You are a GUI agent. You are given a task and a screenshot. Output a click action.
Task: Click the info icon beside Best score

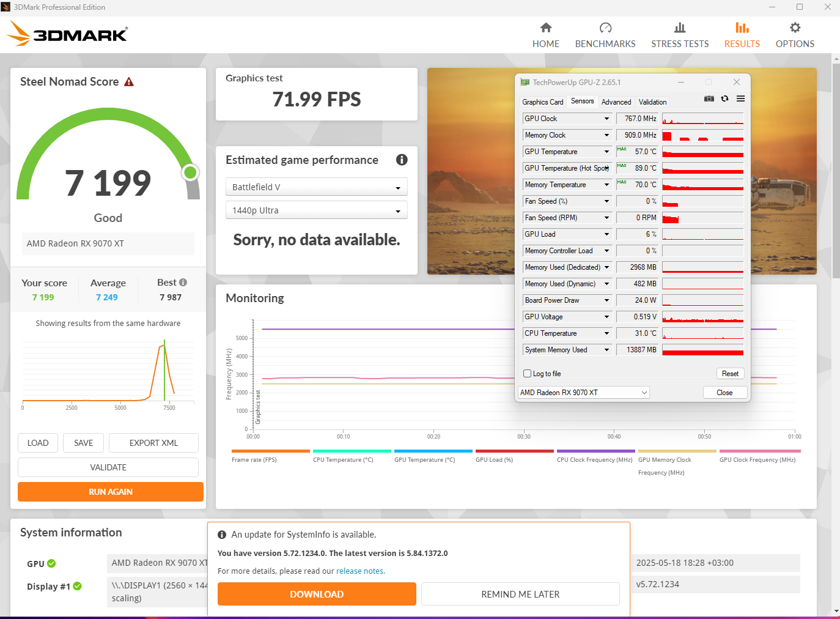tap(183, 283)
